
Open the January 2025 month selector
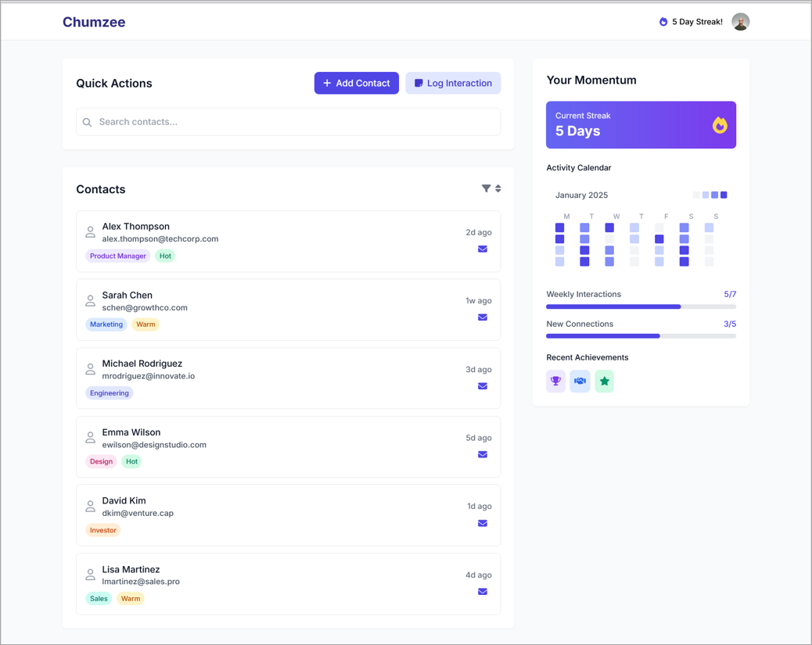(581, 195)
